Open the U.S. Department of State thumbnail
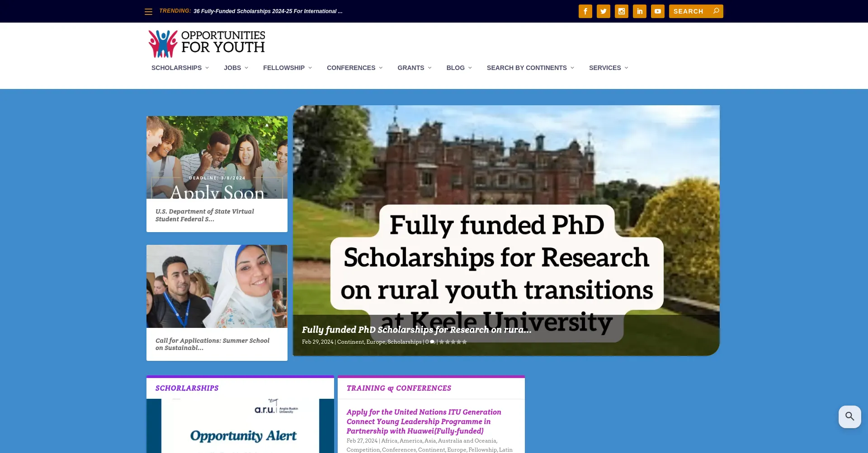This screenshot has height=453, width=868. tap(217, 157)
